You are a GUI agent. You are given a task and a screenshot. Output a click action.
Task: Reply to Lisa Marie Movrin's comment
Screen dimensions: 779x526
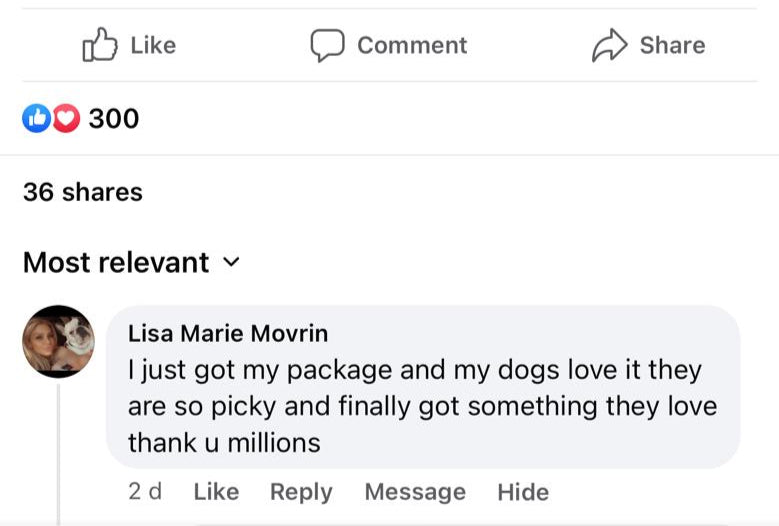[301, 492]
